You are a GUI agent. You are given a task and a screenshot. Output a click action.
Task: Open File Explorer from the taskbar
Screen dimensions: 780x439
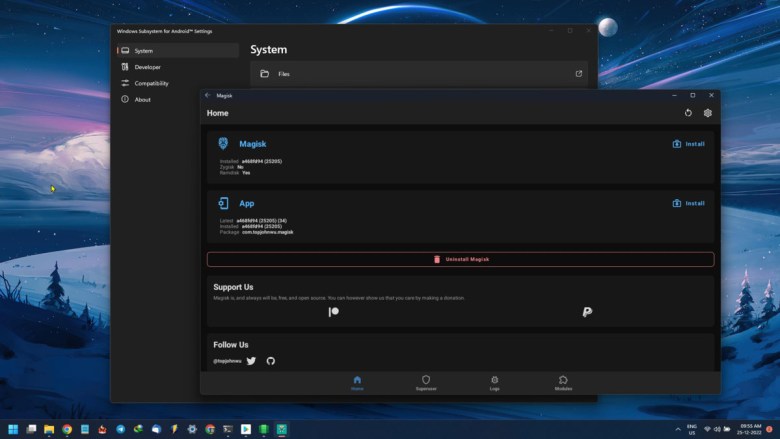49,429
